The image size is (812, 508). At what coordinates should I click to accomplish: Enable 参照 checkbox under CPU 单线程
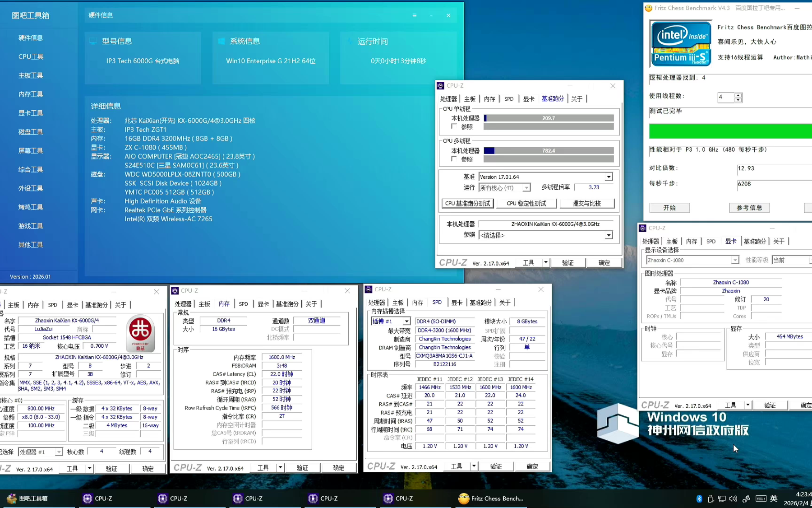tap(454, 127)
